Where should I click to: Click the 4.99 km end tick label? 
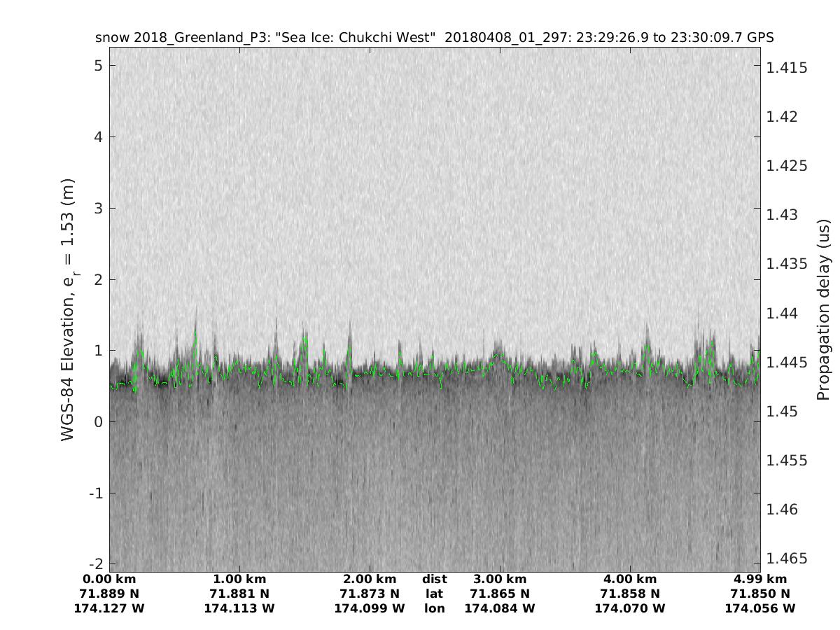(760, 579)
